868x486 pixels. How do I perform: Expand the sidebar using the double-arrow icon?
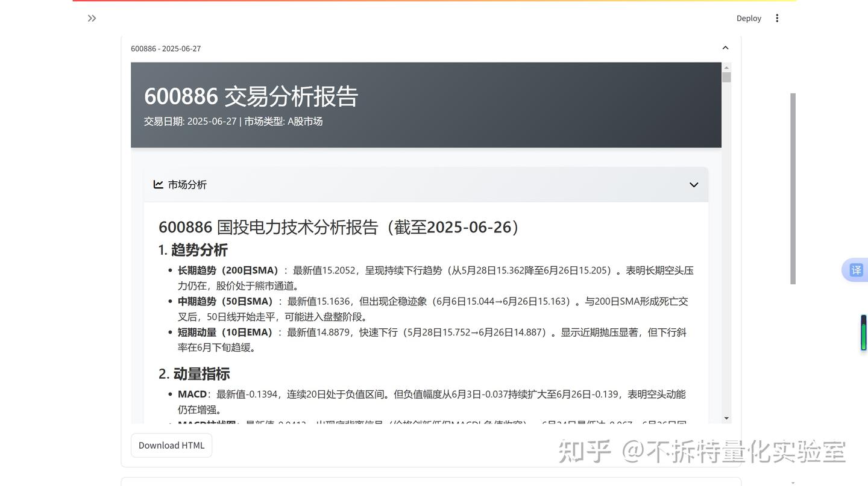click(92, 17)
